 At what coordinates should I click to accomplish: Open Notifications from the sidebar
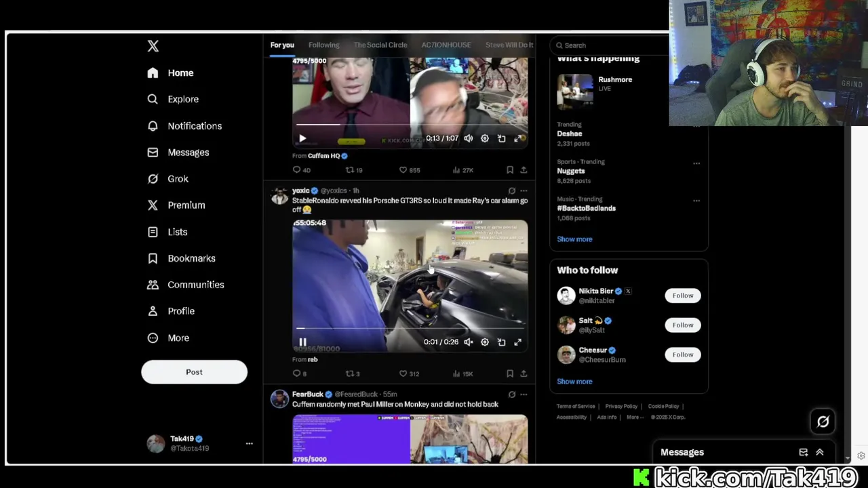(184, 126)
